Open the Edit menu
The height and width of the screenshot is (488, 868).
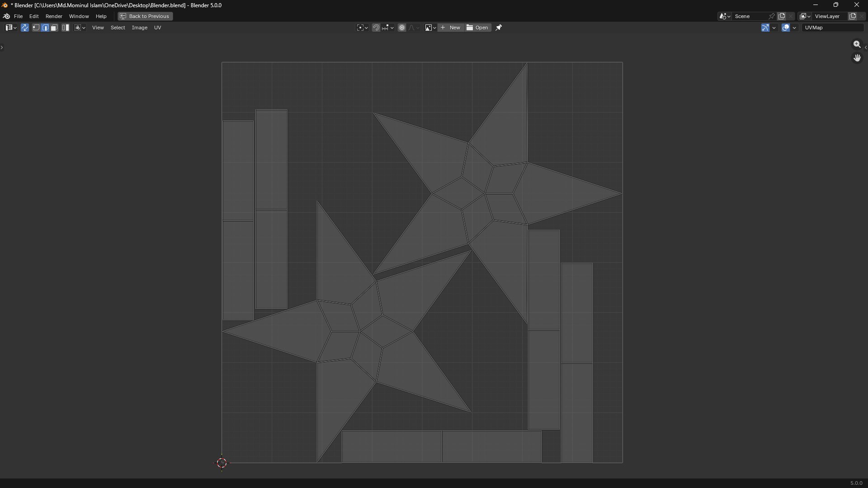coord(34,16)
